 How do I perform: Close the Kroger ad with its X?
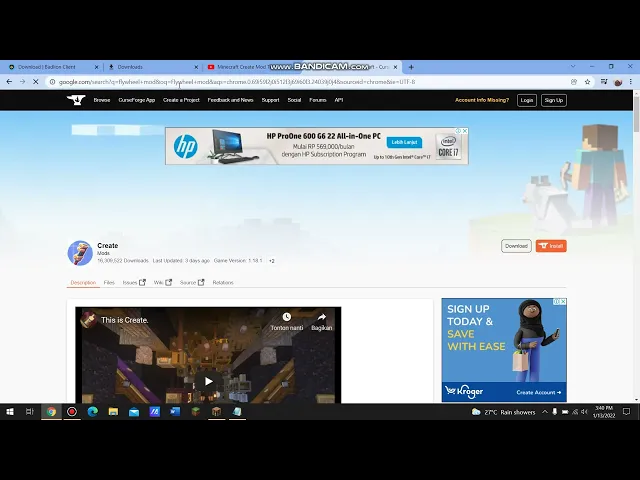pyautogui.click(x=563, y=301)
